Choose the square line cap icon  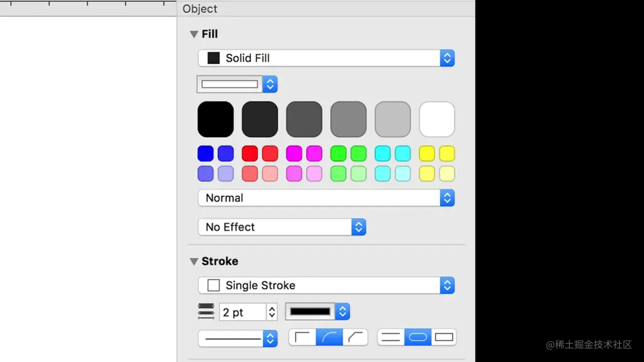pos(444,337)
